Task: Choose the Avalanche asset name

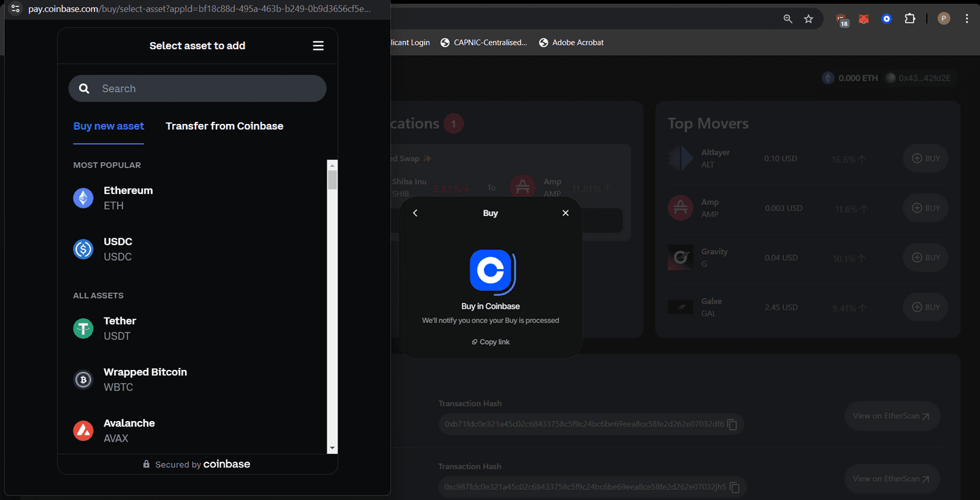Action: [x=129, y=423]
